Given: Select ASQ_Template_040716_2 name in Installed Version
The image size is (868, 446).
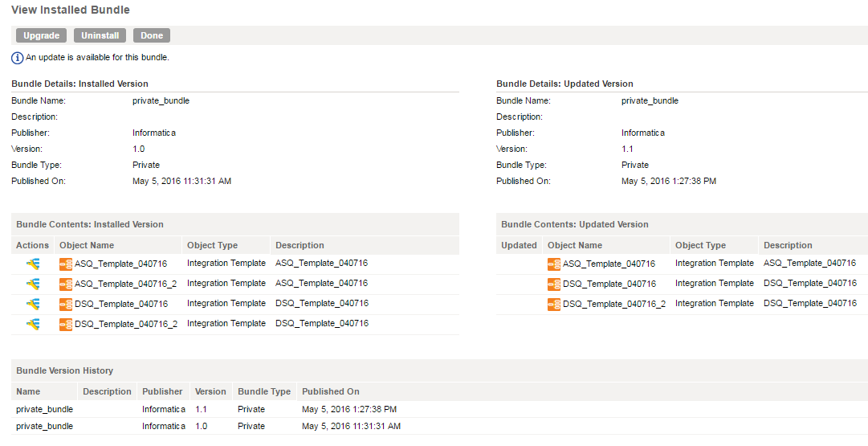Looking at the screenshot, I should [125, 284].
